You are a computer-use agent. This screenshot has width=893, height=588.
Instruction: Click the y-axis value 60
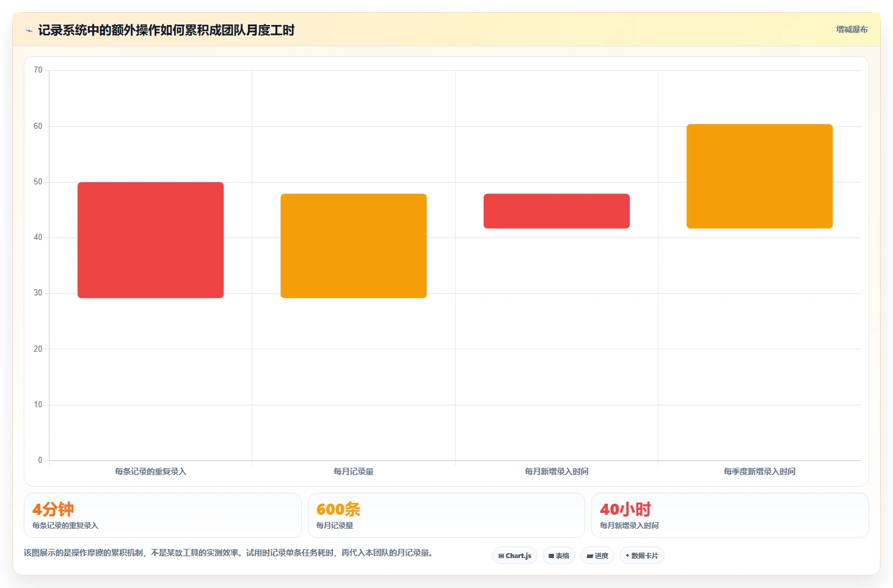[38, 126]
